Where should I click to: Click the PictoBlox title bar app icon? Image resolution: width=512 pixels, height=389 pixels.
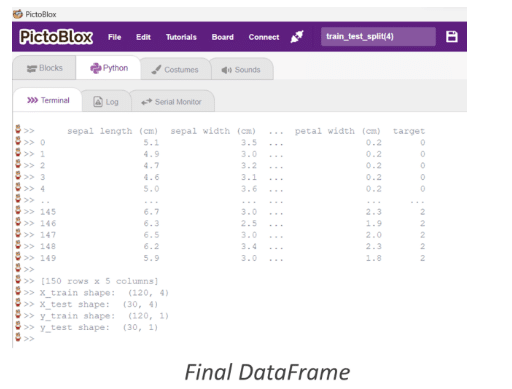click(x=18, y=14)
